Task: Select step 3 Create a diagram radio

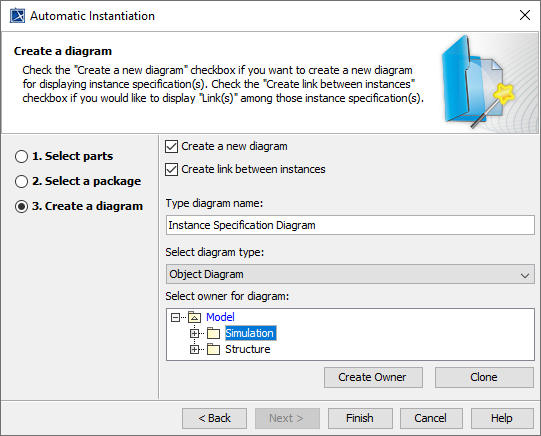Action: tap(21, 206)
